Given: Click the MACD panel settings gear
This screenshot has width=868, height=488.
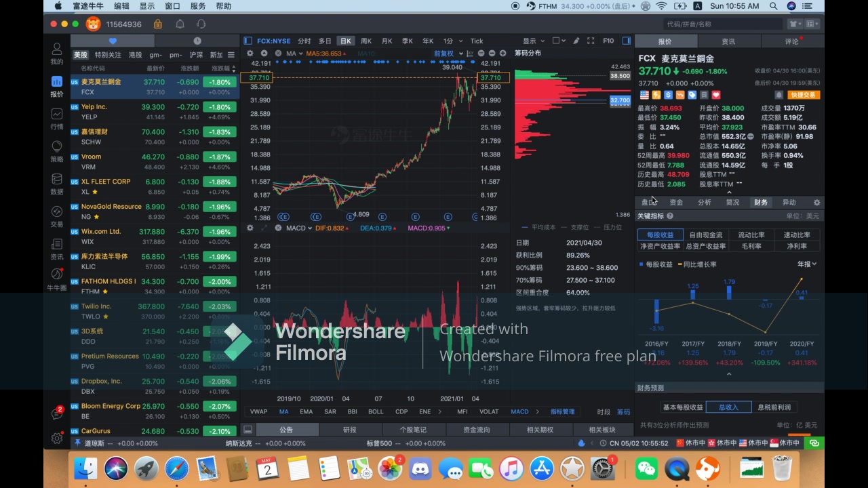Looking at the screenshot, I should 250,228.
